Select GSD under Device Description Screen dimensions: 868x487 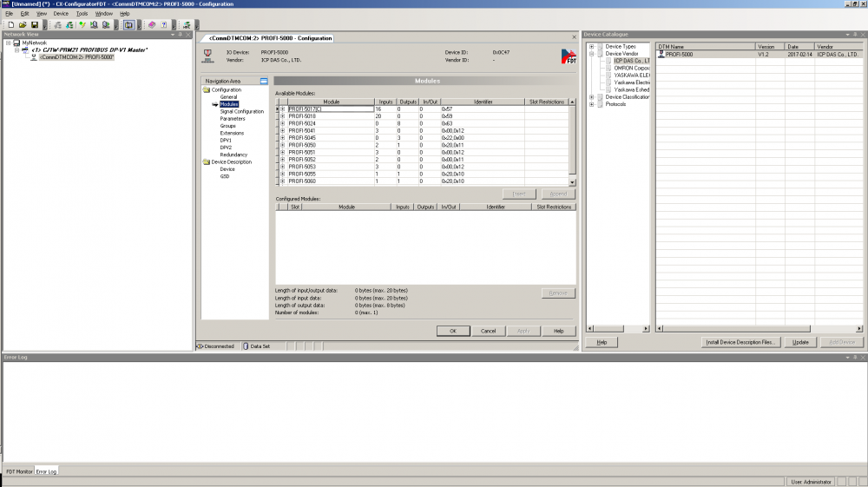tap(225, 176)
